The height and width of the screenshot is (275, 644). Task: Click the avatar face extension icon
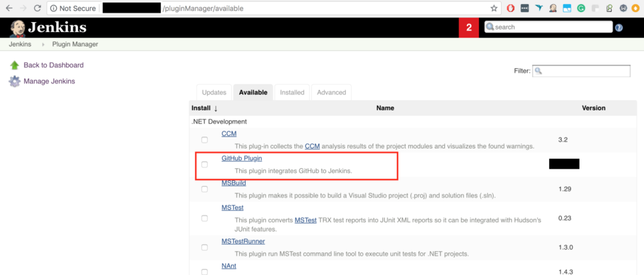(553, 8)
